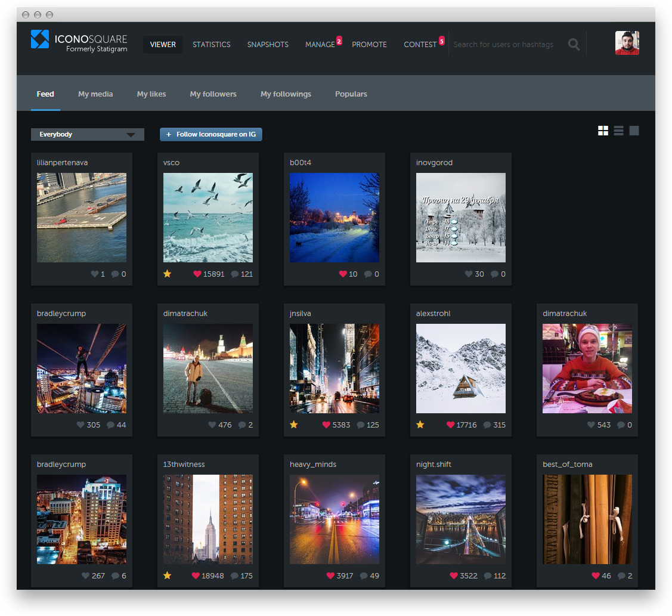
Task: Click Follow Iconosquare on IG button
Action: tap(211, 134)
